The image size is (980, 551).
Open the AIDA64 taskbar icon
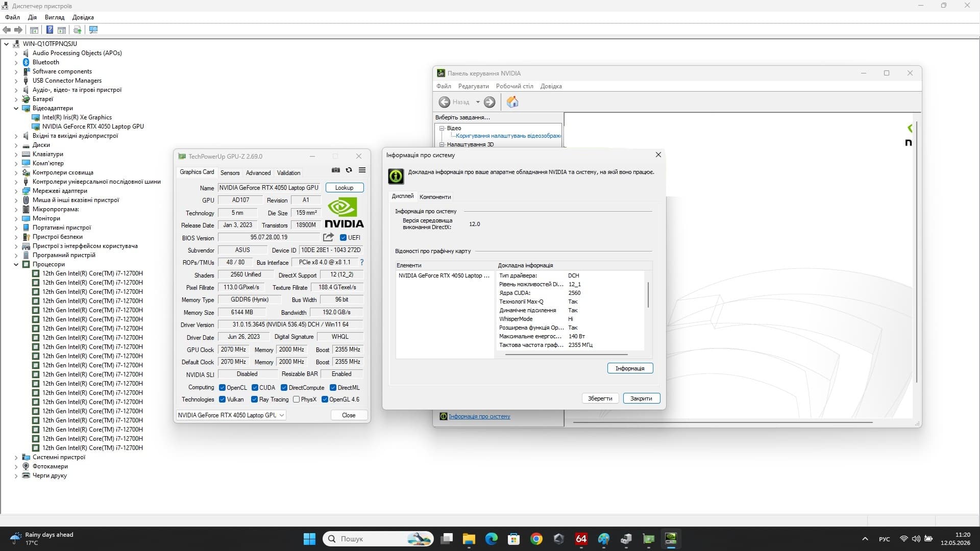coord(581,539)
